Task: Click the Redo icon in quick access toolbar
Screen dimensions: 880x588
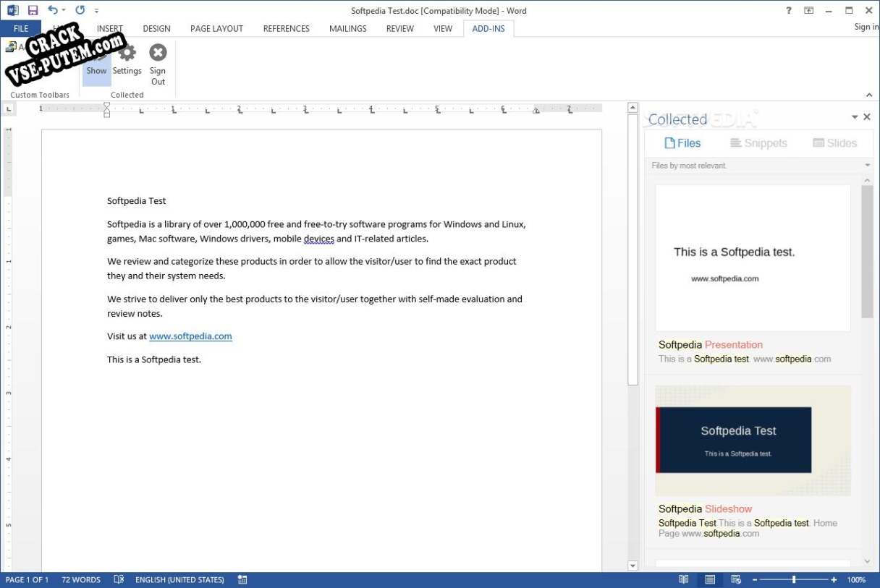Action: pyautogui.click(x=80, y=10)
